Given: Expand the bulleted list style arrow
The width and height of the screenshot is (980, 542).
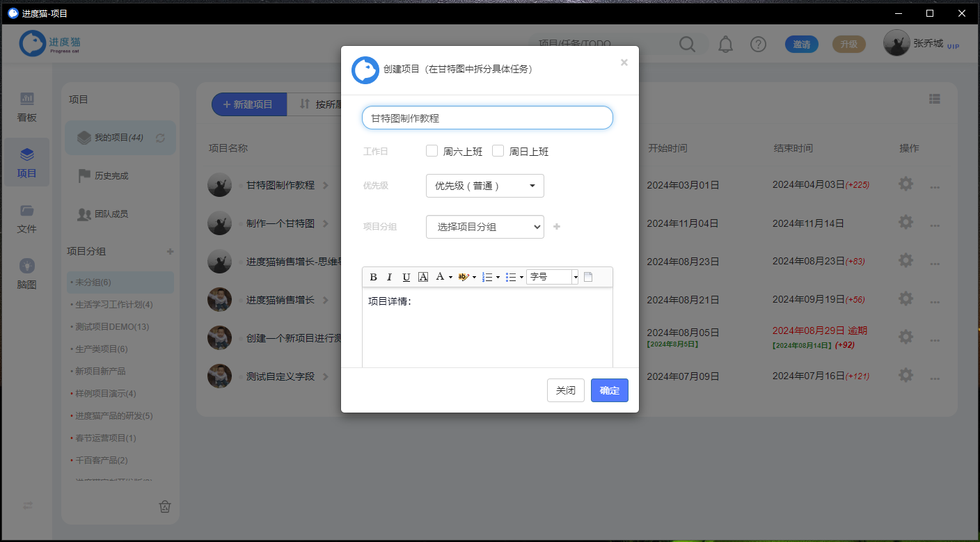Looking at the screenshot, I should (x=521, y=277).
